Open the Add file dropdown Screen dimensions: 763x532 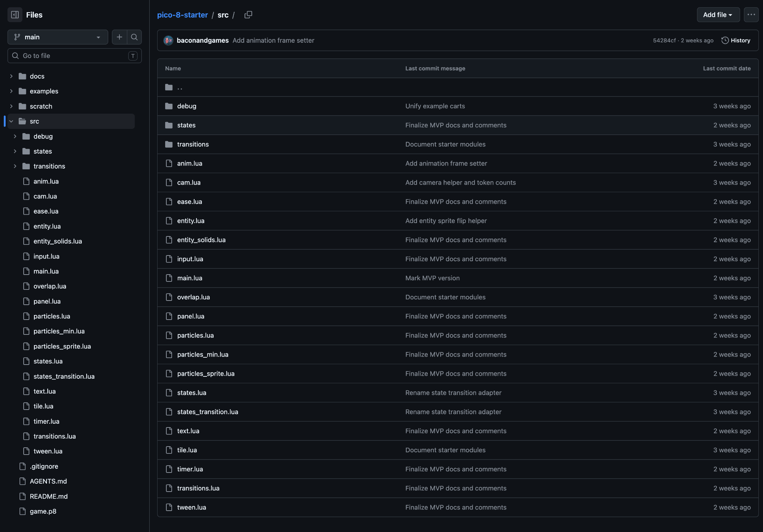point(718,15)
